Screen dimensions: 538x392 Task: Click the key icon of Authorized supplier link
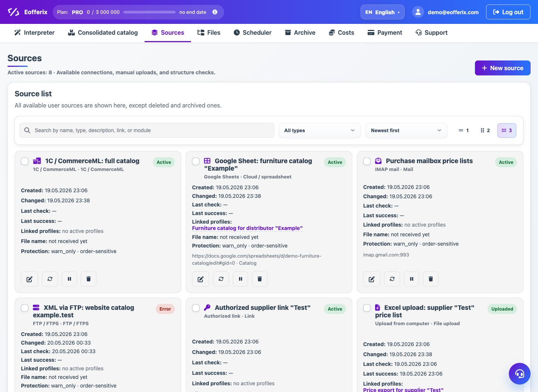(x=207, y=308)
